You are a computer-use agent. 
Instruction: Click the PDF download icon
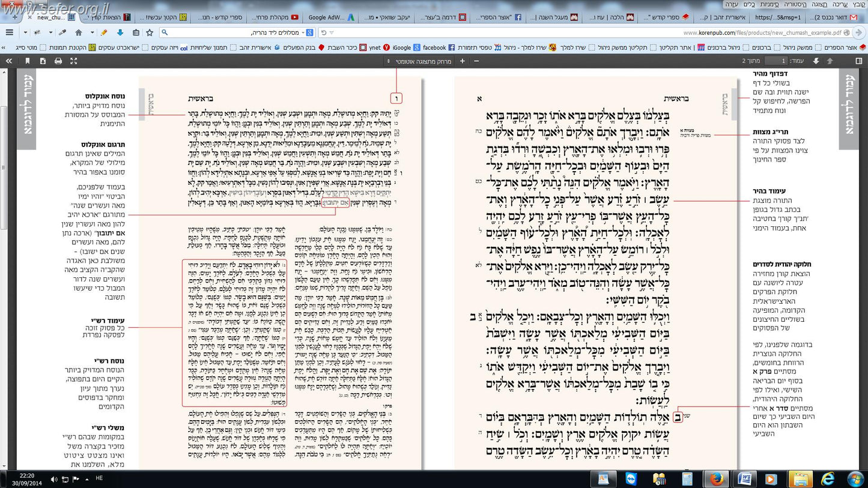[x=43, y=61]
